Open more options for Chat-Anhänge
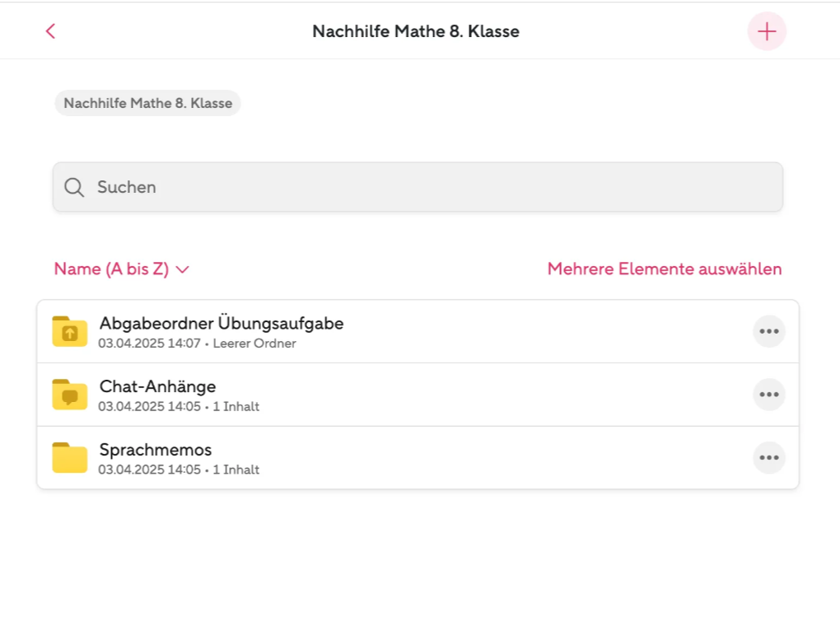This screenshot has height=617, width=840. click(768, 395)
